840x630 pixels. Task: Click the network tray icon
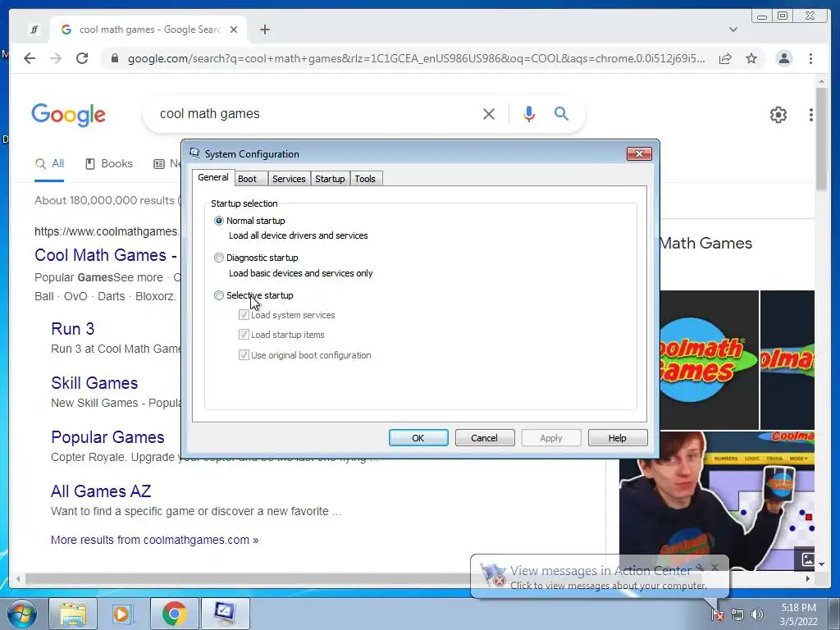[x=737, y=614]
